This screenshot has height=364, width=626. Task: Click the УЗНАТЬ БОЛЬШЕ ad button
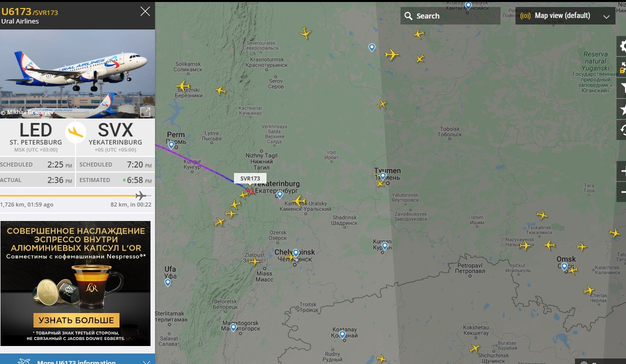76,320
